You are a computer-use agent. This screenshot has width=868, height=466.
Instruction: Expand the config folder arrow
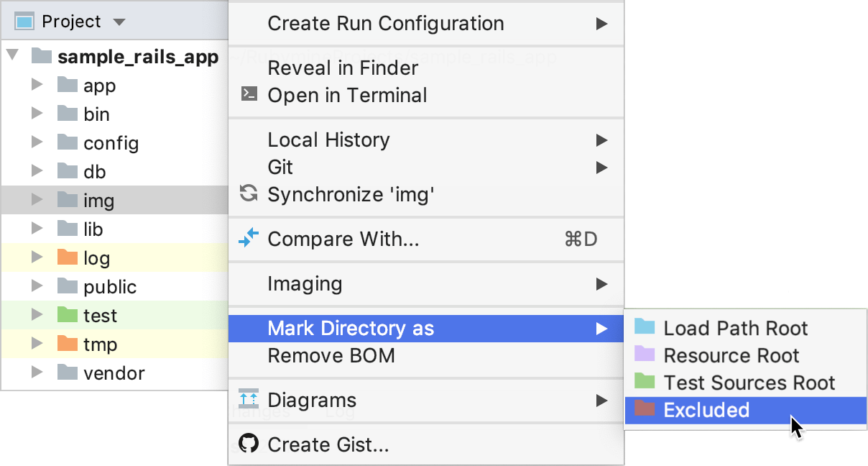coord(37,143)
